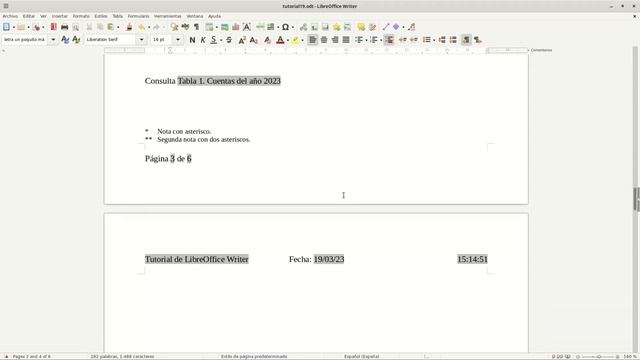Open the Archivo menu
This screenshot has width=640, height=360.
coord(10,16)
